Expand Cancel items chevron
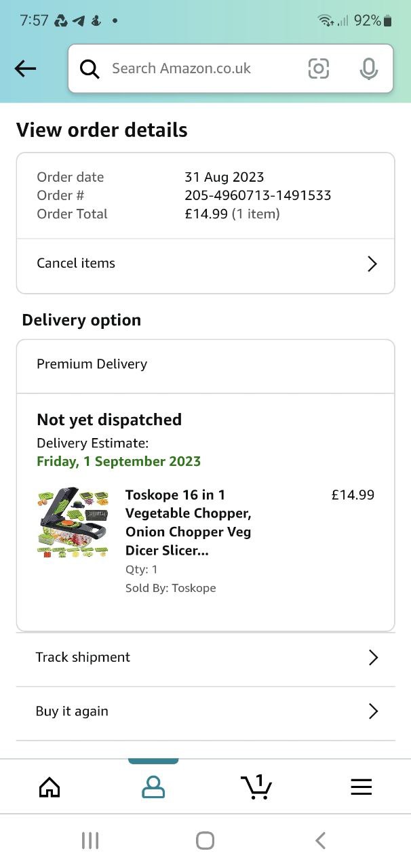 pos(372,264)
